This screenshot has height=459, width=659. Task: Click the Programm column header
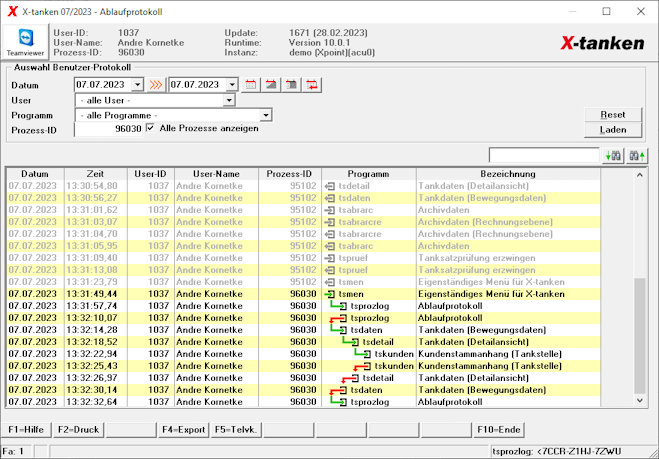[369, 174]
